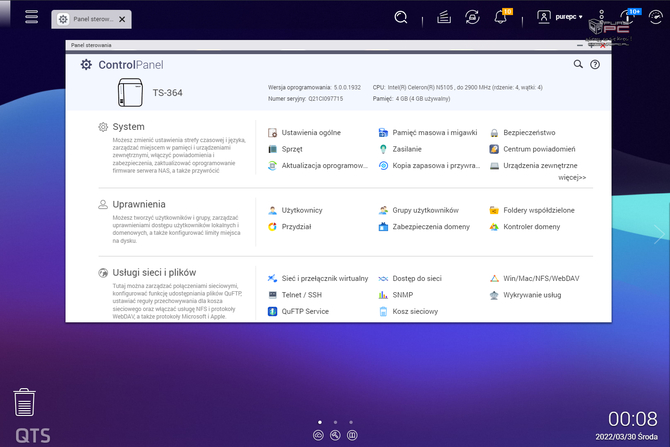670x447 pixels.
Task: Open Kosz sieciowy settings
Action: (408, 311)
